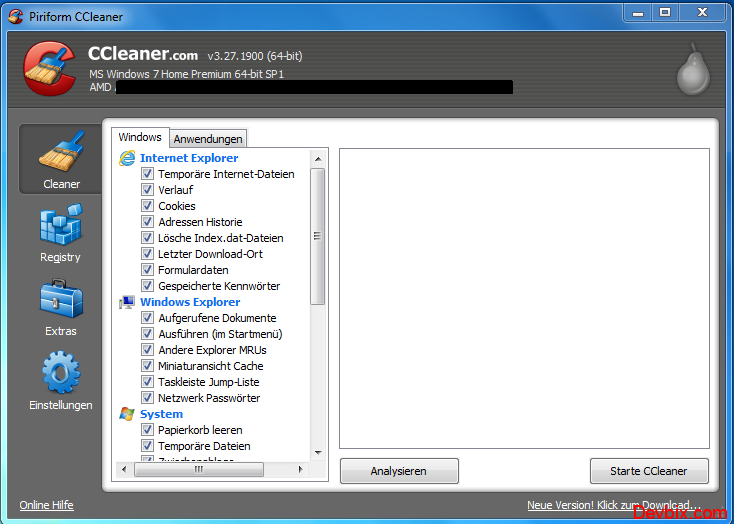Minimize the CCleaner window
Image resolution: width=734 pixels, height=524 pixels.
click(x=638, y=13)
